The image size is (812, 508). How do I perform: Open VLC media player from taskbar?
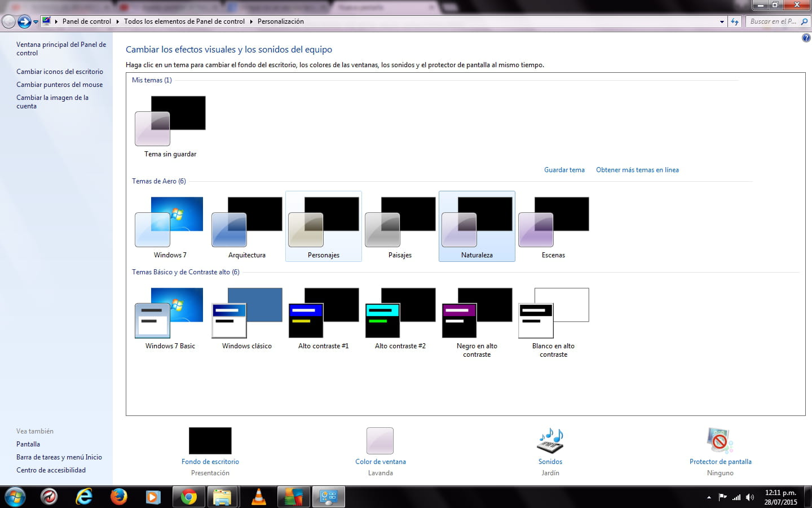click(258, 497)
